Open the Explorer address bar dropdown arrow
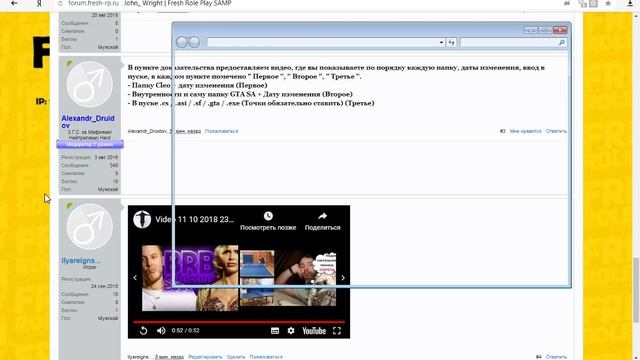Viewport: 640px width, 360px height. 441,42
